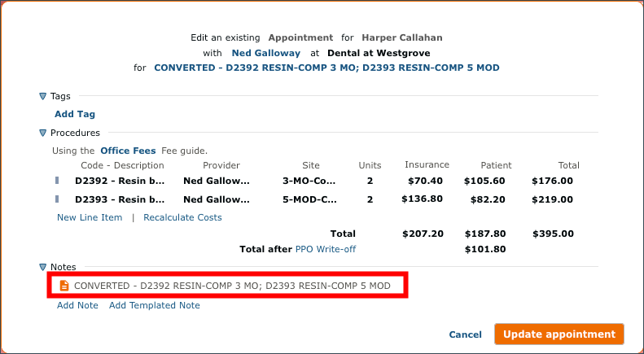
Task: Collapse the Notes section triangle
Action: (x=42, y=268)
